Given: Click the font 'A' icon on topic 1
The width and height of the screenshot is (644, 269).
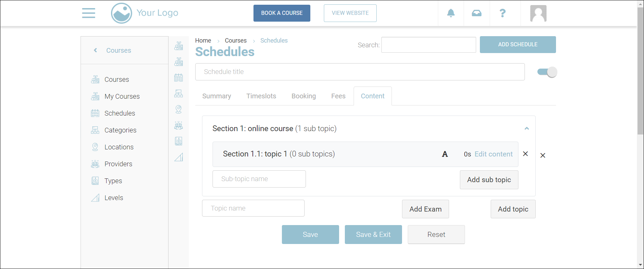Looking at the screenshot, I should click(x=445, y=154).
